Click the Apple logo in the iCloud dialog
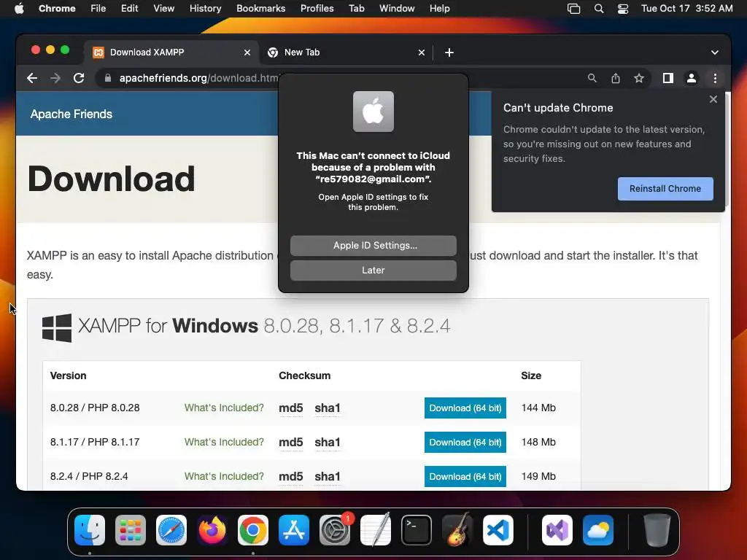The width and height of the screenshot is (747, 560). [x=373, y=112]
